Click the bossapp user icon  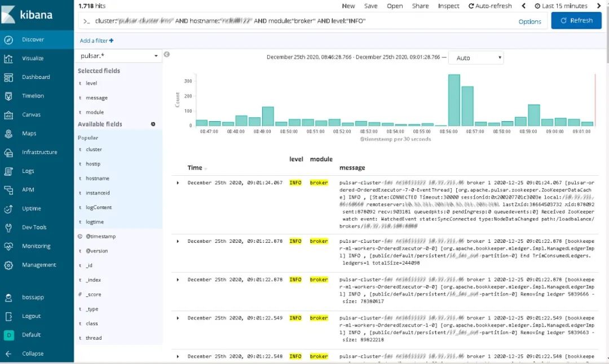click(8, 298)
